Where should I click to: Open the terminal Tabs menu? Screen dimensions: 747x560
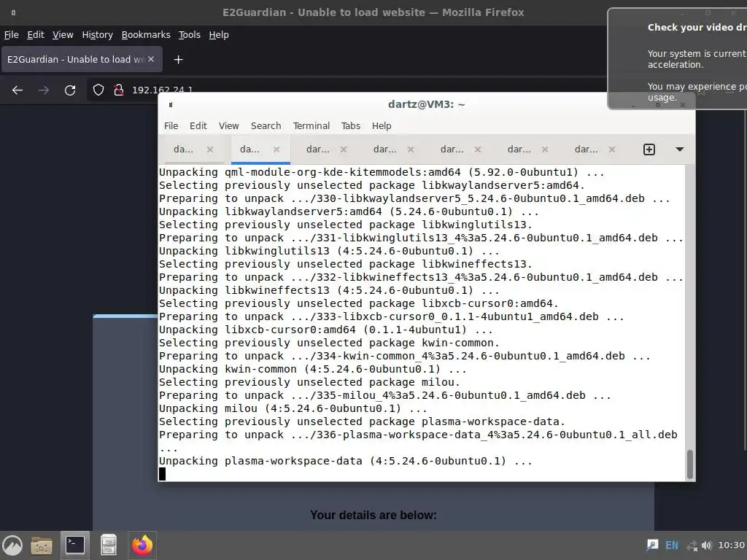[351, 125]
